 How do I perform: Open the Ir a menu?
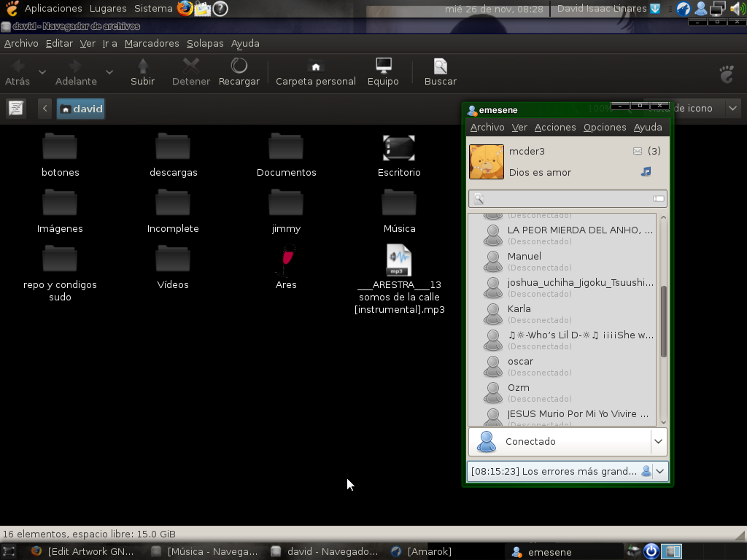pos(110,43)
